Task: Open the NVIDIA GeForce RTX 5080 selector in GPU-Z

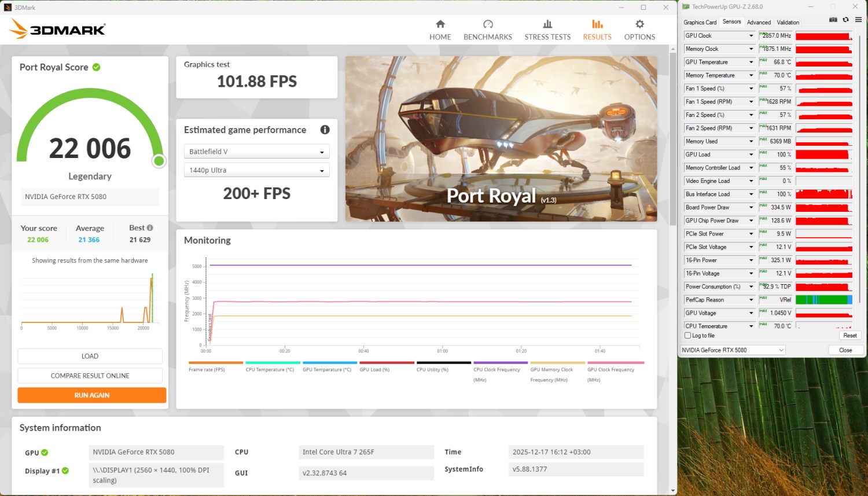Action: tap(733, 350)
